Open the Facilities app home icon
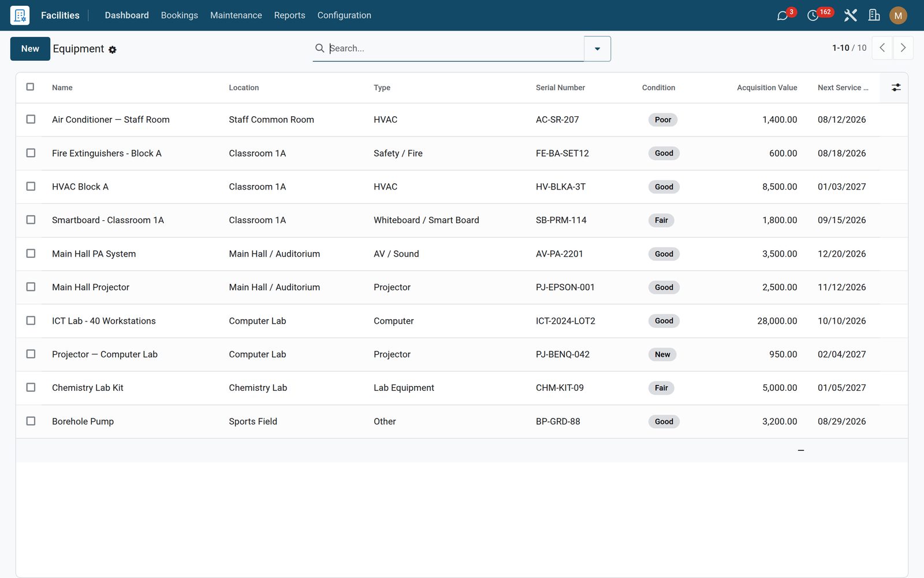This screenshot has height=578, width=924. pos(20,15)
